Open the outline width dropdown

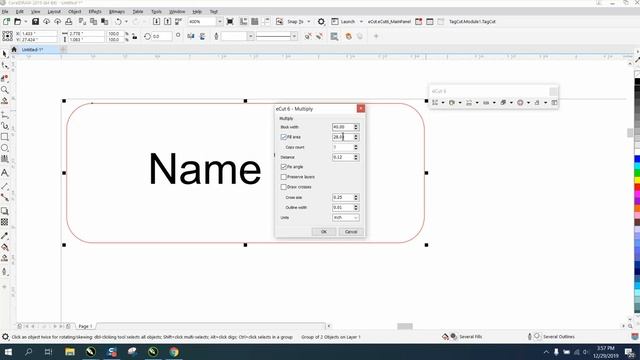pos(251,36)
